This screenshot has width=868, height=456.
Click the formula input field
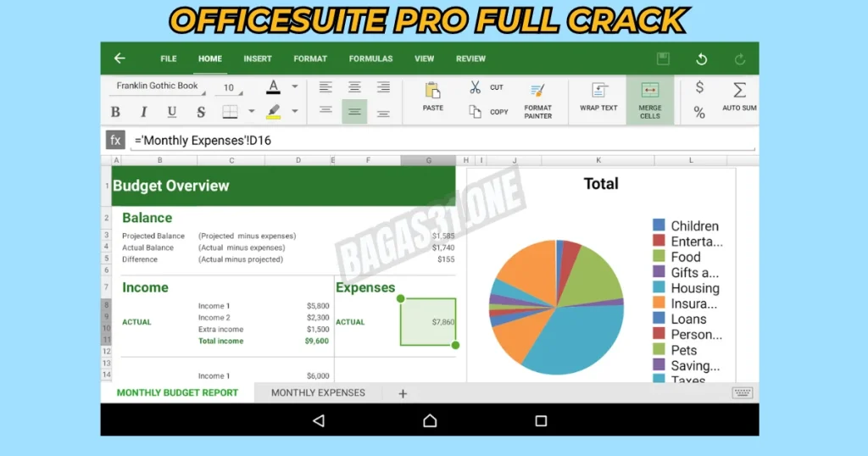(x=442, y=141)
